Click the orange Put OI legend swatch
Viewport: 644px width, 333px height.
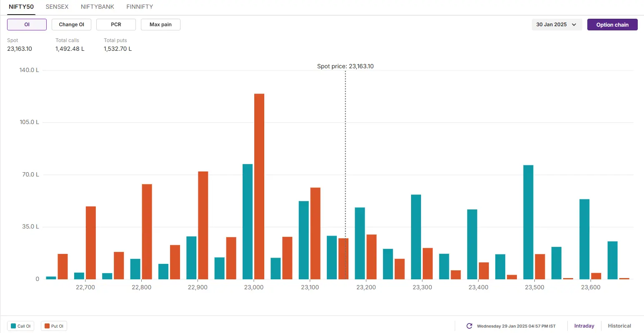coord(47,326)
